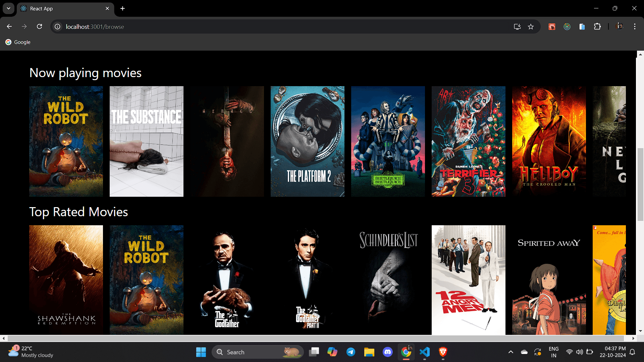The image size is (644, 362).
Task: Launch Copilot from the taskbar
Action: pyautogui.click(x=332, y=352)
